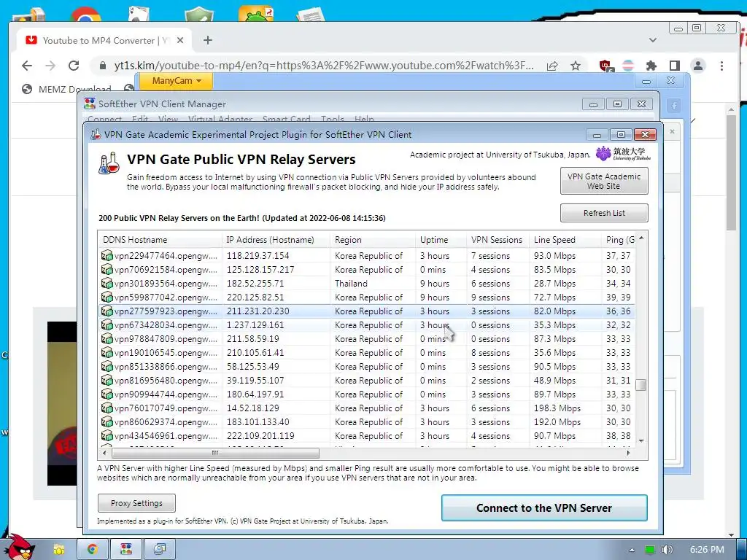Open SoftEther VPN Client taskbar icon
747x560 pixels.
pos(125,549)
